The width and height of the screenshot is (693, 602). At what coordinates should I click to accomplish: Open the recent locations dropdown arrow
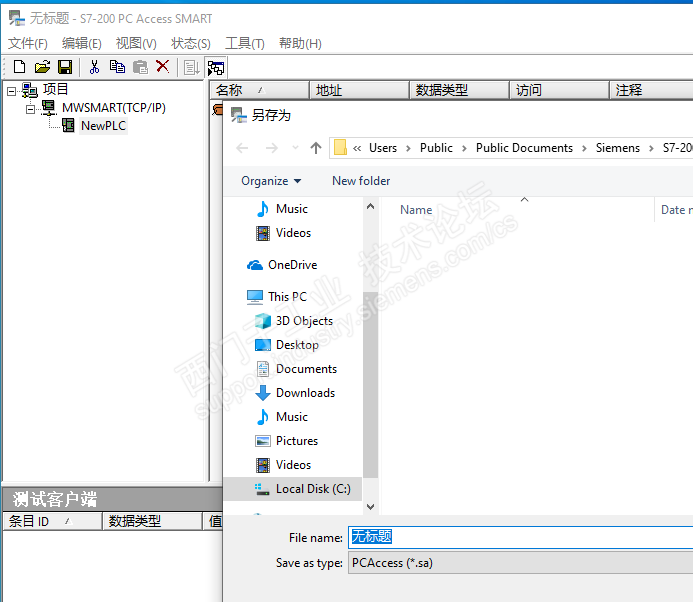click(295, 148)
